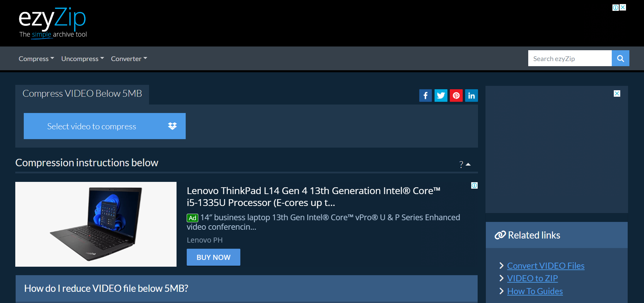
Task: Focus the Search ezyZip input field
Action: (570, 58)
